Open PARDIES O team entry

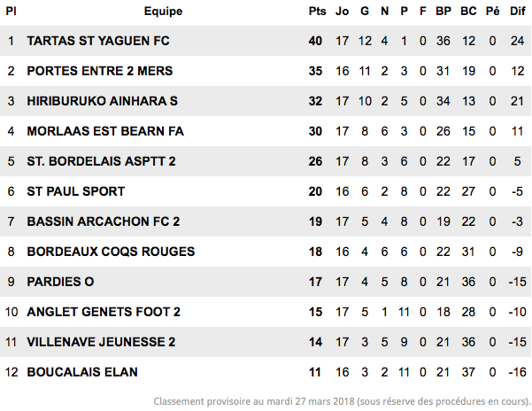click(60, 282)
